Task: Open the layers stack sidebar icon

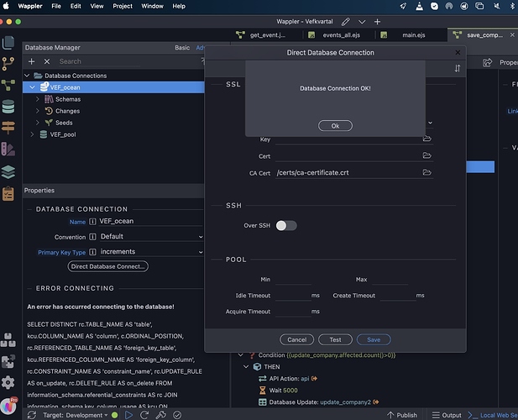Action: pos(8,171)
